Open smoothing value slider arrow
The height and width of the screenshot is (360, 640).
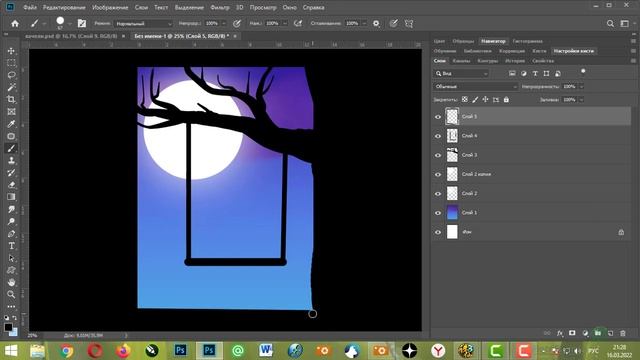coord(364,24)
